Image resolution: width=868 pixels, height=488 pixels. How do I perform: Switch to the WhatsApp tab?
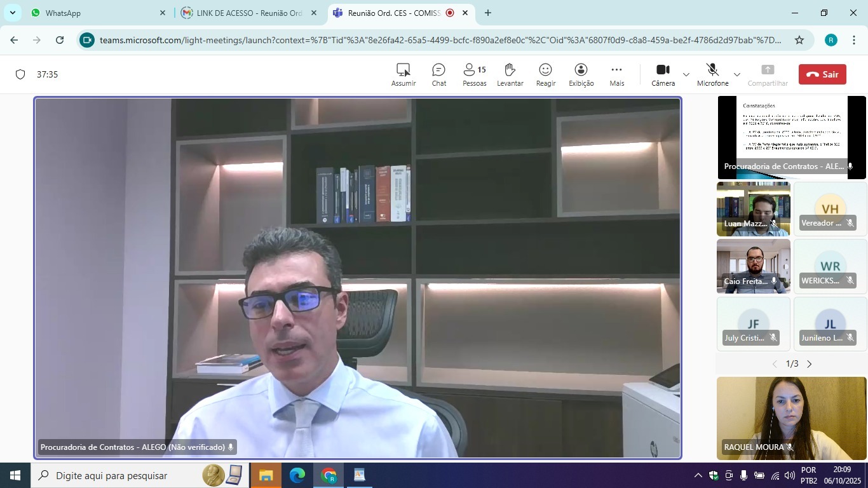95,13
